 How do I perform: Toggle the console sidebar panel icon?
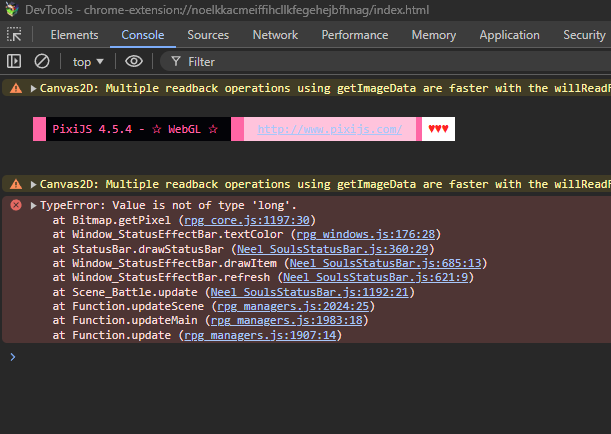click(14, 61)
